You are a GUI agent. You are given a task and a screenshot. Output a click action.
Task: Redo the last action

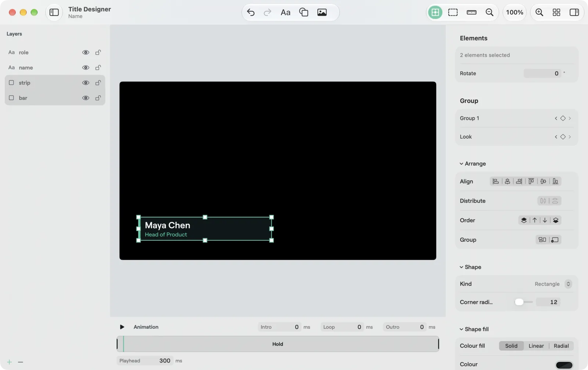pos(268,13)
